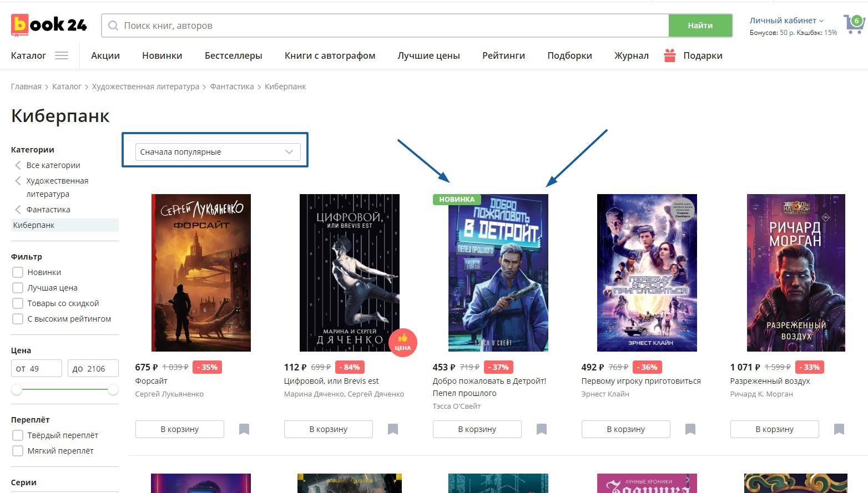This screenshot has width=868, height=493.
Task: Select the Все категории category
Action: click(53, 165)
